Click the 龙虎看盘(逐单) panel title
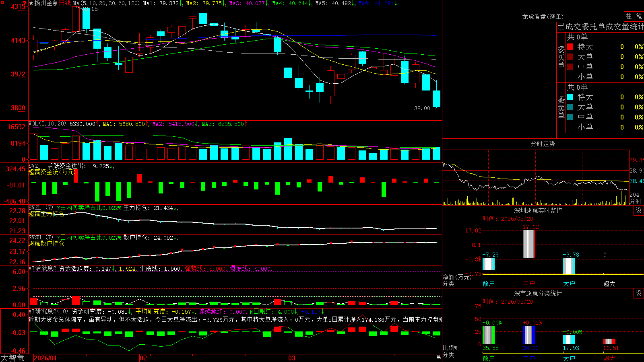Image resolution: width=644 pixels, height=362 pixels. point(543,16)
